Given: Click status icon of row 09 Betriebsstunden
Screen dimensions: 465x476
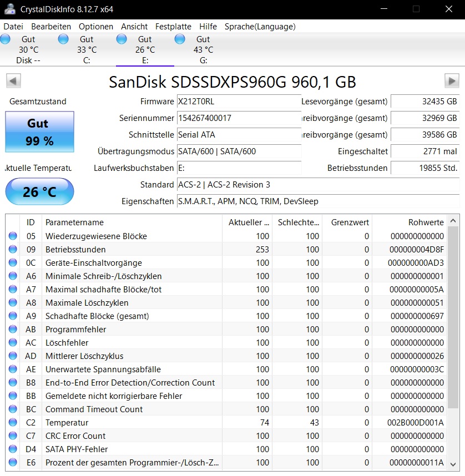Looking at the screenshot, I should (x=13, y=249).
